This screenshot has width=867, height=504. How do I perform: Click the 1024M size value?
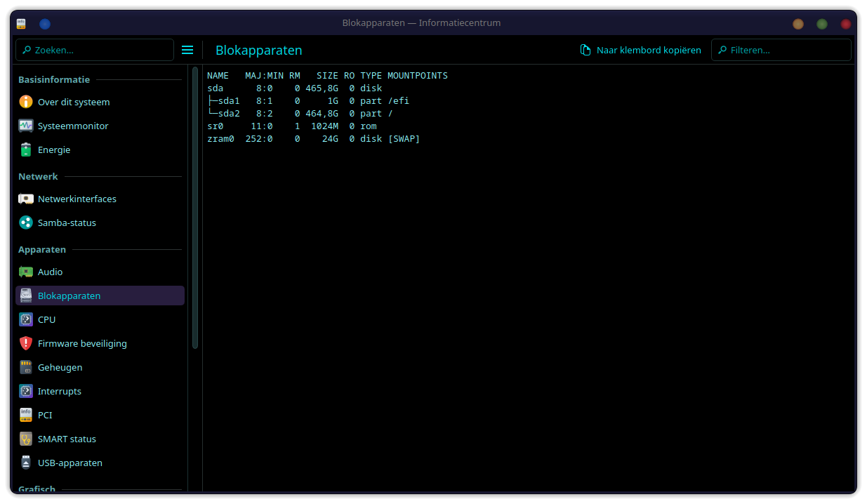coord(324,126)
